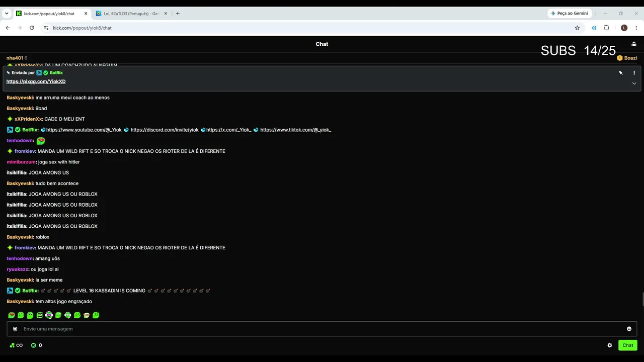Focus the 'Envie uma mensagem' input

(322, 329)
